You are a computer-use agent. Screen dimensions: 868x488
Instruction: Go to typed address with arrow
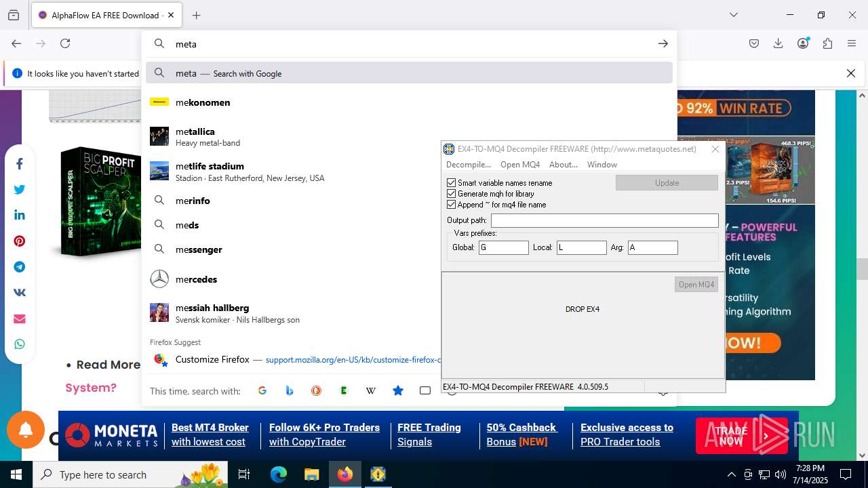click(663, 43)
